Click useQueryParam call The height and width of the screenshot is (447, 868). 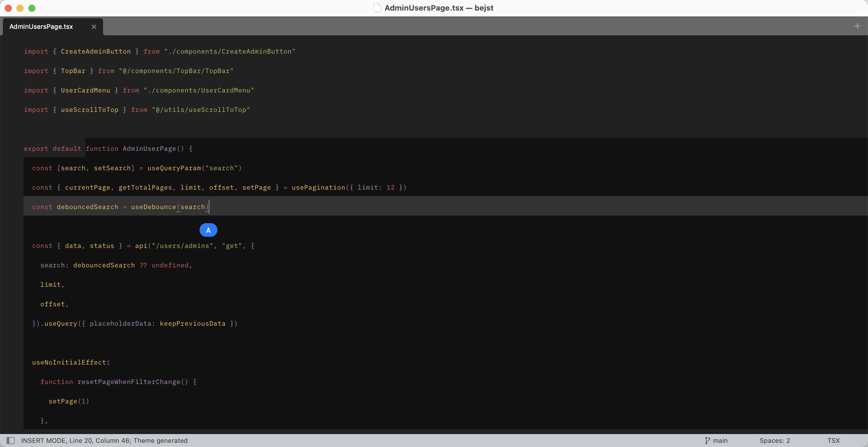coord(174,168)
